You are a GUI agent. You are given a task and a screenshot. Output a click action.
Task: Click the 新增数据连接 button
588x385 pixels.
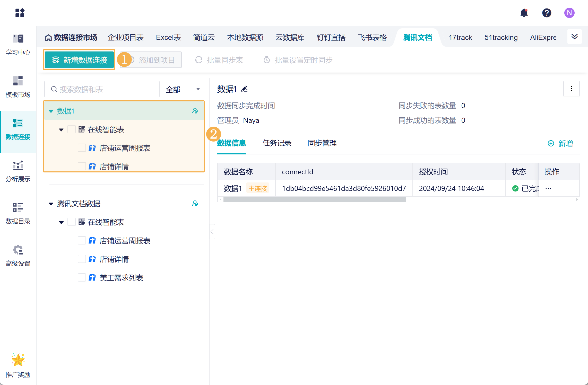point(79,60)
